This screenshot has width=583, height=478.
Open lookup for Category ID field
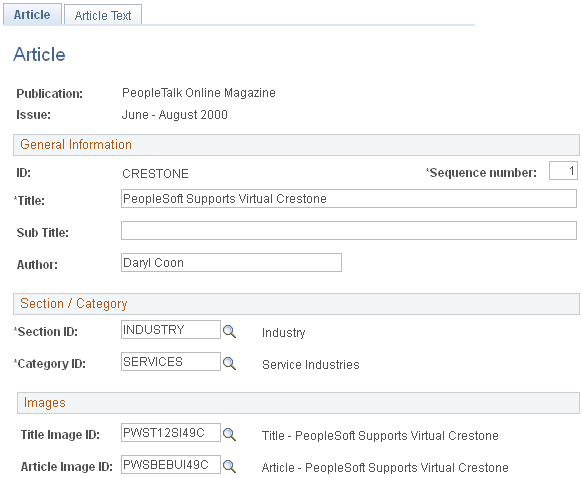[229, 363]
